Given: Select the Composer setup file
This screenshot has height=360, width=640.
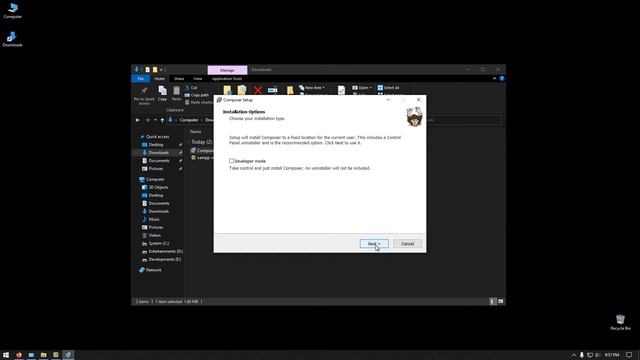Looking at the screenshot, I should pyautogui.click(x=202, y=151).
